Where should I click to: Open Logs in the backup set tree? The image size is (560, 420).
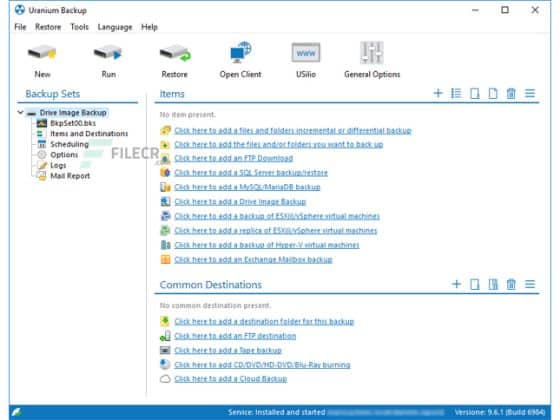[58, 165]
